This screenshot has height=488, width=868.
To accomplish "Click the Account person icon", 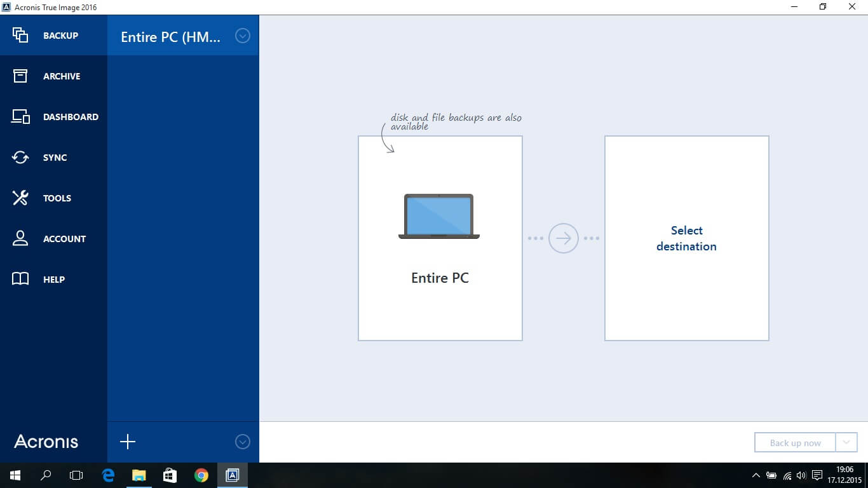I will (20, 239).
